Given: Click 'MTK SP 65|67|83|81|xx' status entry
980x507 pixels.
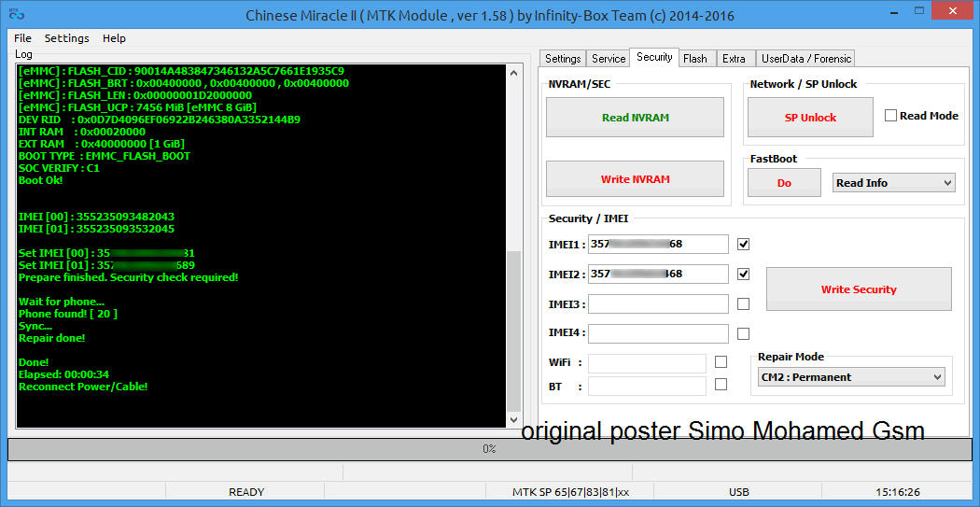Looking at the screenshot, I should tap(570, 492).
